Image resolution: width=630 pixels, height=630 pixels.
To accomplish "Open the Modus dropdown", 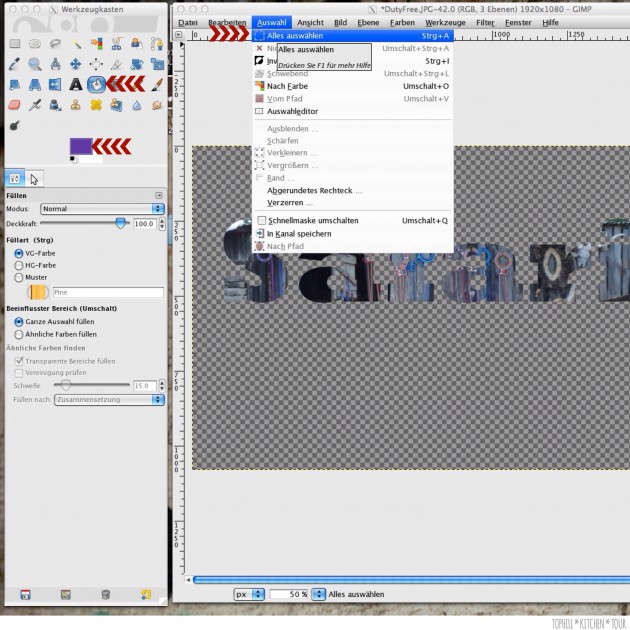I will click(x=102, y=209).
